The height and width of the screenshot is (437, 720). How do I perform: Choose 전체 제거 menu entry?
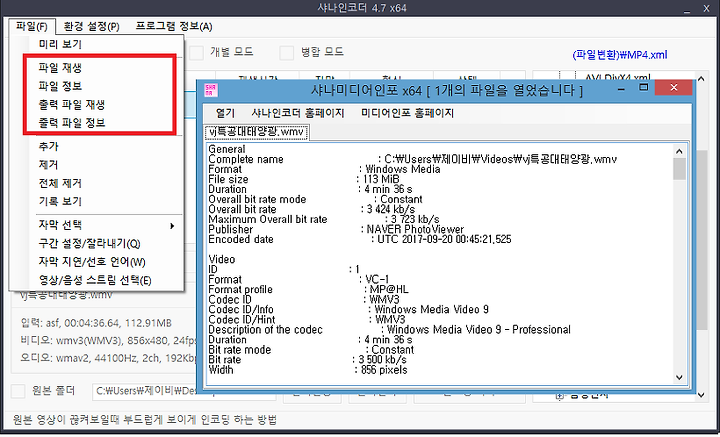coord(60,183)
